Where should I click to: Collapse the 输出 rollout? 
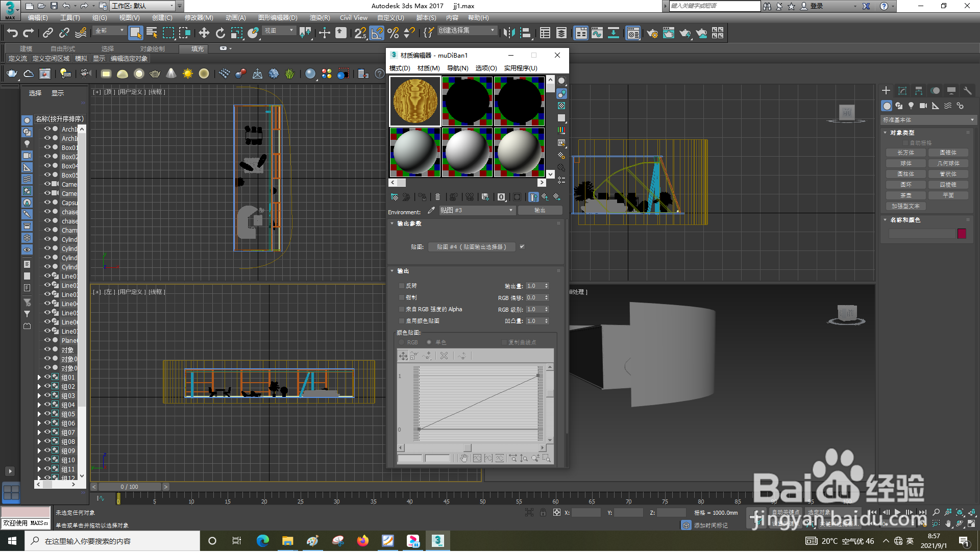(x=392, y=271)
